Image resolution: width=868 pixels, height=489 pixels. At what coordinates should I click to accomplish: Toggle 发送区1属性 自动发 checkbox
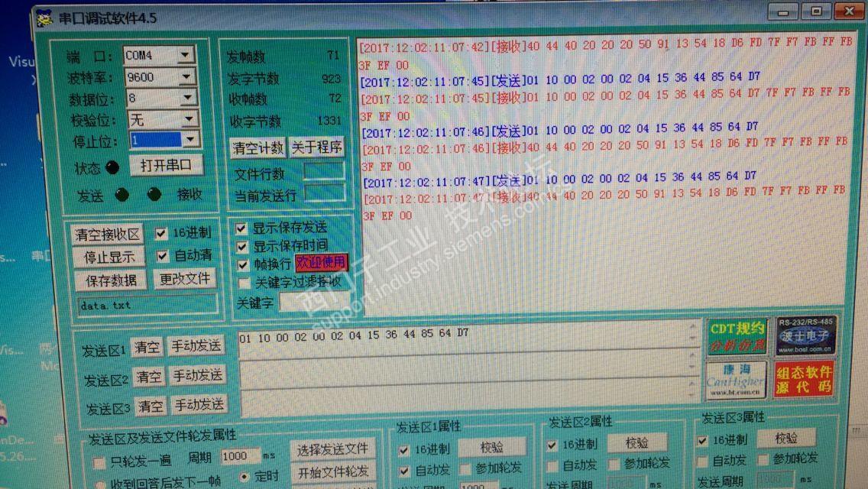[x=403, y=471]
